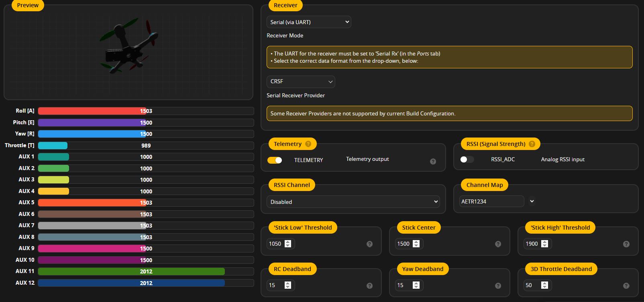Viewport: 644px width, 302px height.
Task: Click Stick High Threshold 1900 field
Action: click(538, 244)
